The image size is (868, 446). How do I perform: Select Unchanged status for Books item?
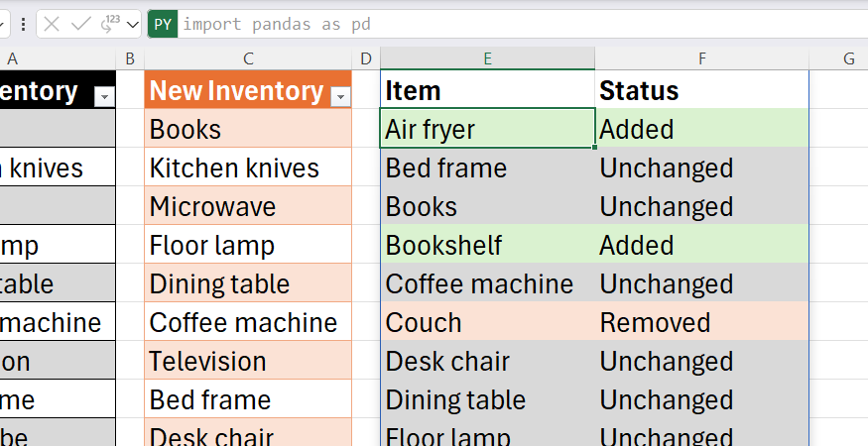tap(702, 206)
